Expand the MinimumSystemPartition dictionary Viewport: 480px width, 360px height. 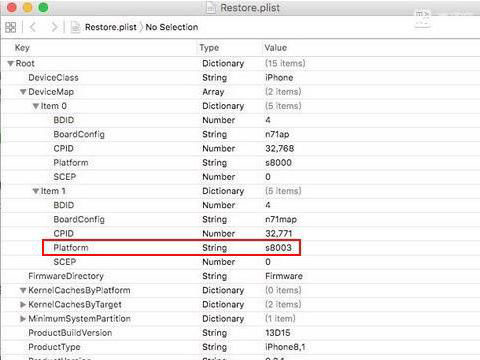[23, 319]
